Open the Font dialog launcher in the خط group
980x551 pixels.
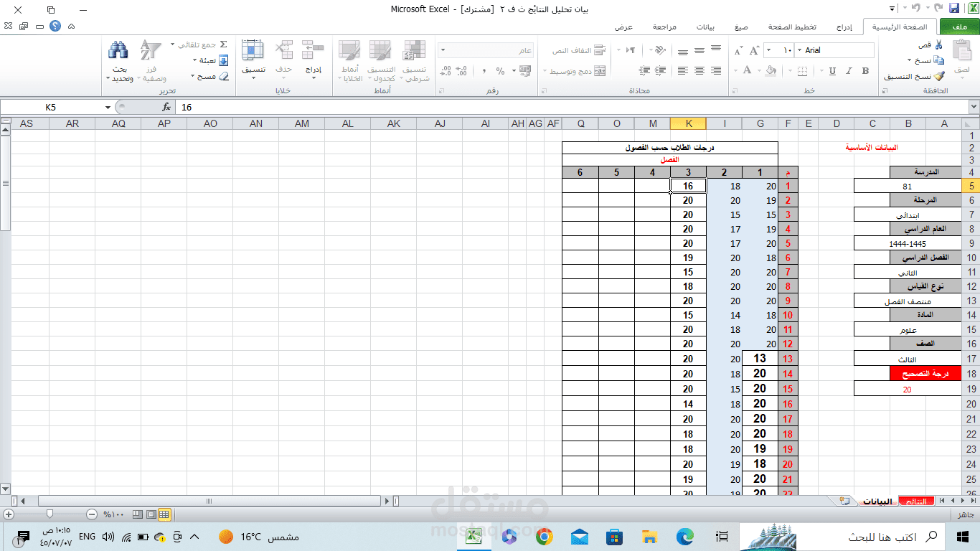[x=733, y=92]
